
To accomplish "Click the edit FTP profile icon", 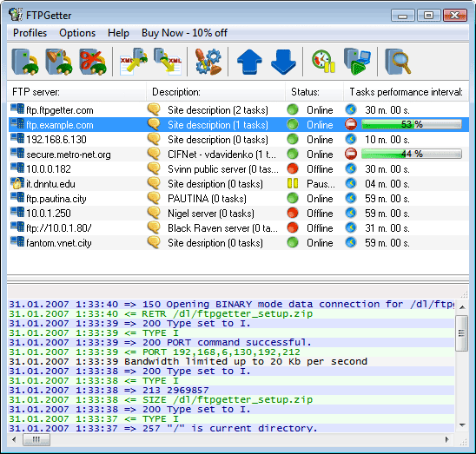I will pyautogui.click(x=59, y=62).
